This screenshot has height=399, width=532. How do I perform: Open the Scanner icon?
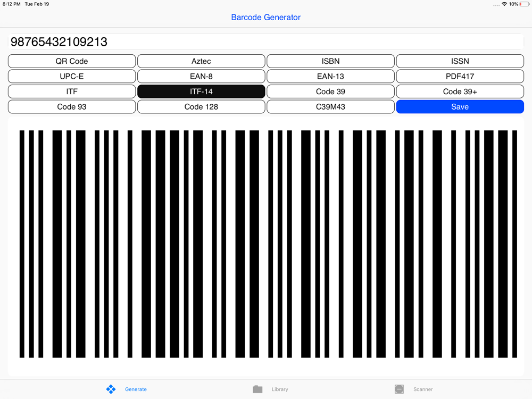coord(400,389)
